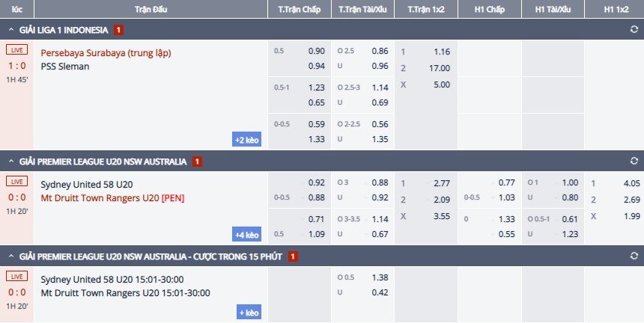Open + kèo for the 15:01-30:00 match
The height and width of the screenshot is (323, 644).
[x=249, y=312]
